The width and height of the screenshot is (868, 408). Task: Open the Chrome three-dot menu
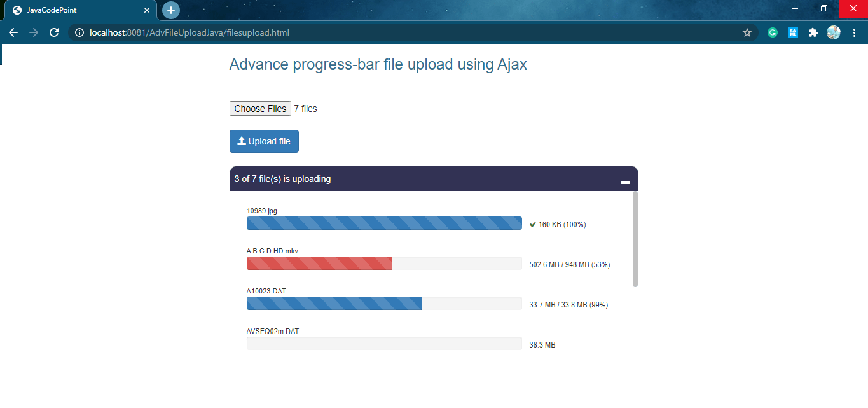[x=855, y=32]
